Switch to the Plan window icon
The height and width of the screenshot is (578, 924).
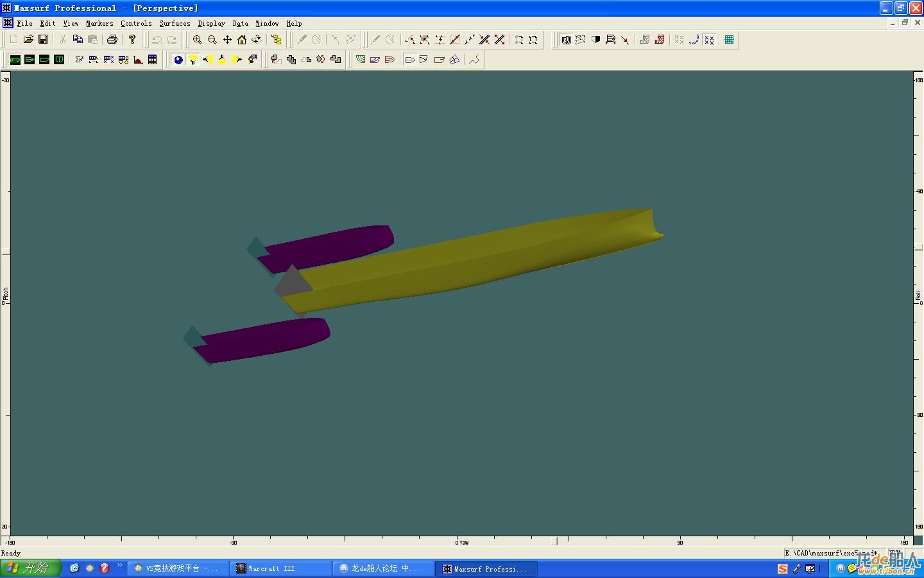coord(30,59)
